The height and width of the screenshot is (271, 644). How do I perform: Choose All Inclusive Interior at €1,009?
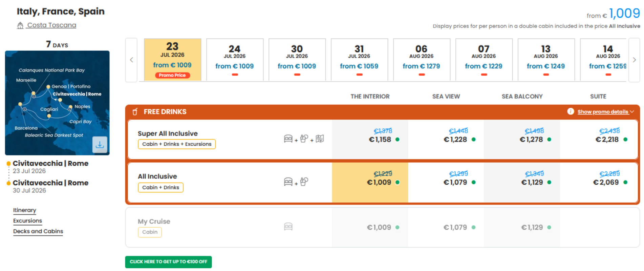pyautogui.click(x=370, y=182)
